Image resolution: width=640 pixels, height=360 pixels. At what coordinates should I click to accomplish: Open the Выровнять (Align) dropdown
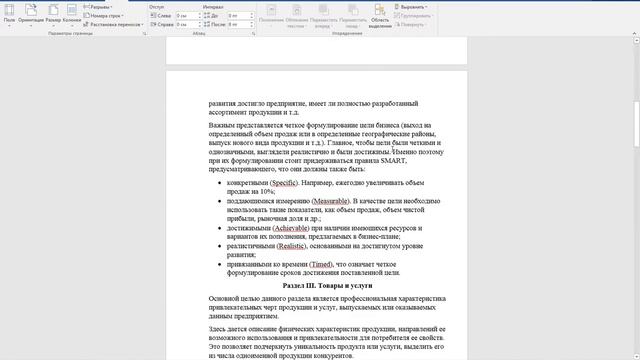point(411,7)
